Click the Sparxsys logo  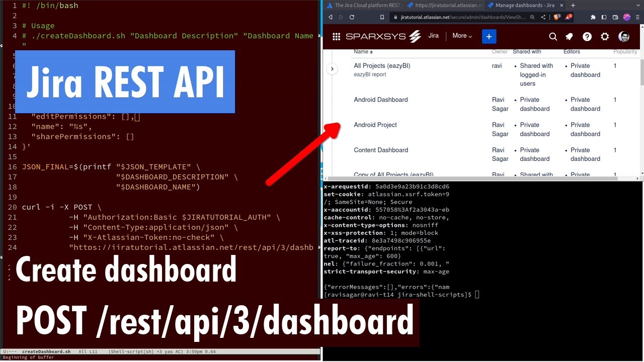click(383, 36)
